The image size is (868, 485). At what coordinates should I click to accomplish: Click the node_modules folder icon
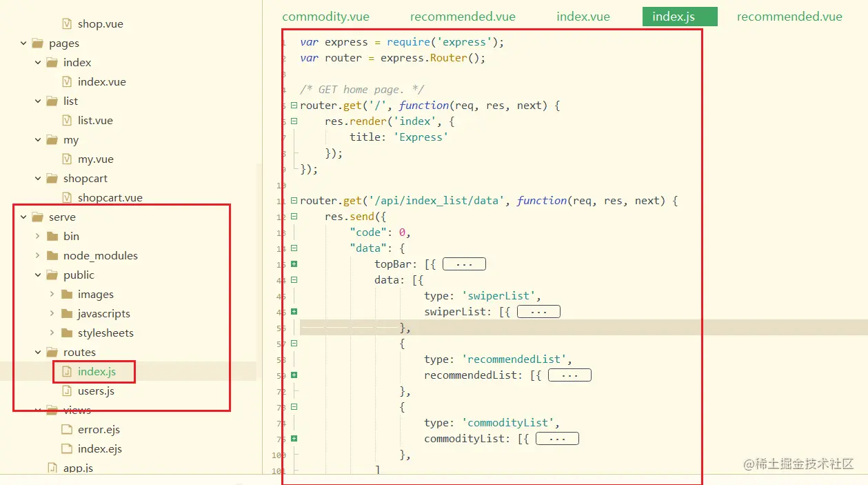(x=52, y=255)
